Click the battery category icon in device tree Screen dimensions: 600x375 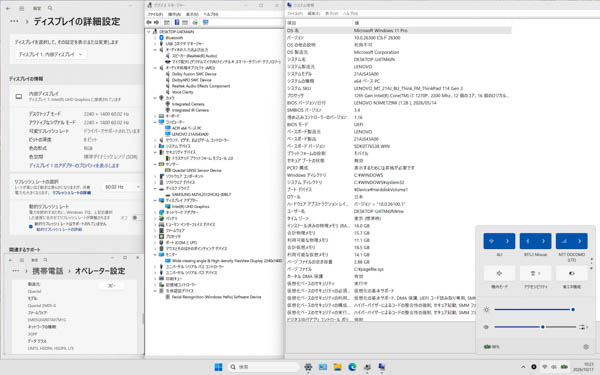161,218
